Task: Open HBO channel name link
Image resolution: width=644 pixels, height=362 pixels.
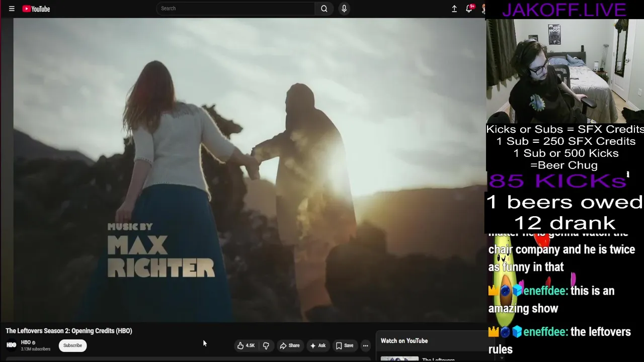Action: tap(26, 342)
